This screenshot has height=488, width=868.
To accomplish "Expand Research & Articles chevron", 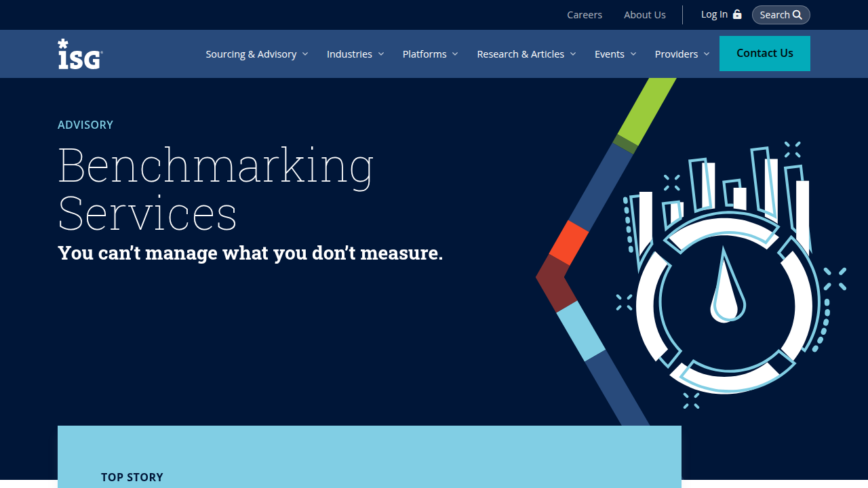I will [x=573, y=54].
